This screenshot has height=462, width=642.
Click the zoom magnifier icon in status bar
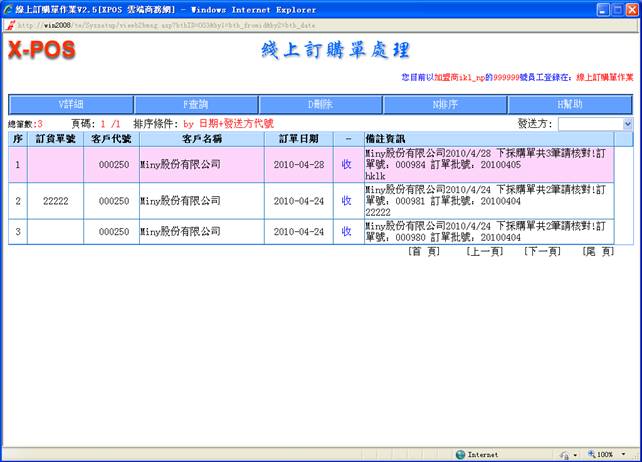click(589, 454)
